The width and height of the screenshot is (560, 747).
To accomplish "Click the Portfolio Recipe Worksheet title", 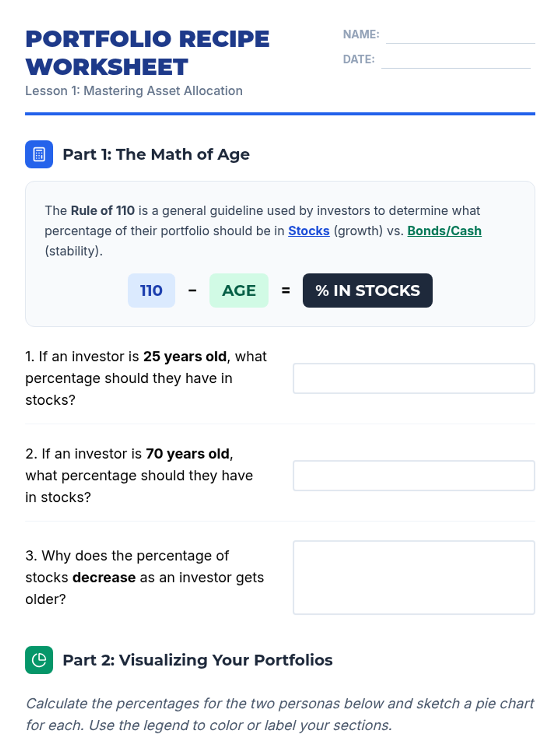I will 147,53.
